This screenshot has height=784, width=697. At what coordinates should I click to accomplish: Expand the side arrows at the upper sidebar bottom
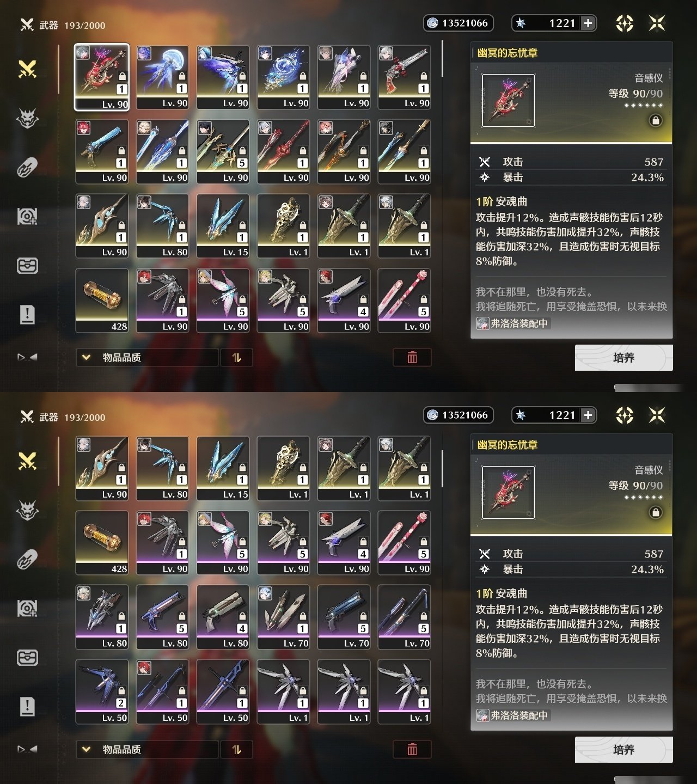tap(27, 357)
